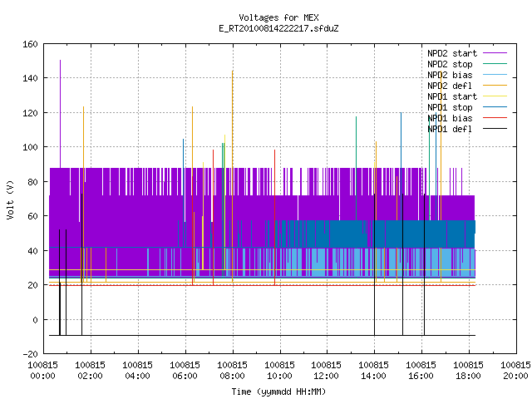Screen dimensions: 532x399
Task: Select the NPD1 defl legend label
Action: 450,130
